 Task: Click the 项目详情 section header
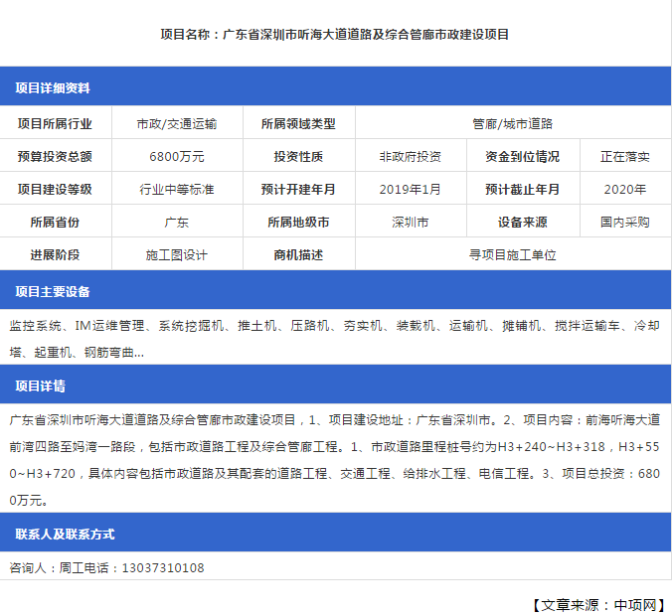41,386
